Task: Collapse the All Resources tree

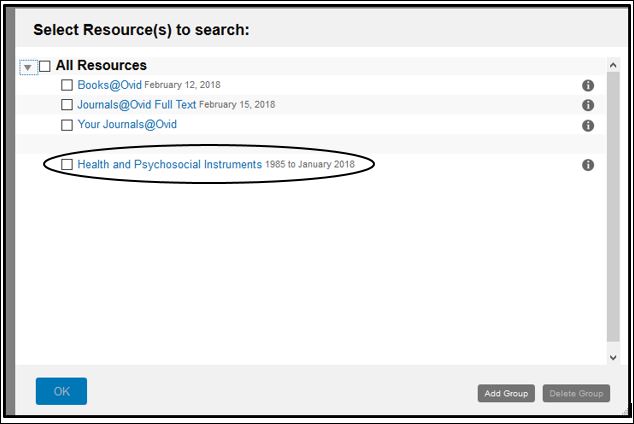Action: (x=28, y=67)
